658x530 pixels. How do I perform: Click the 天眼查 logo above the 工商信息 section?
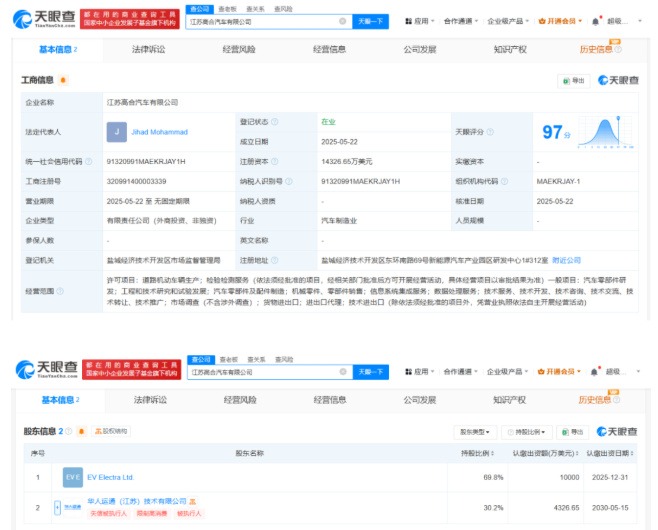(x=44, y=19)
